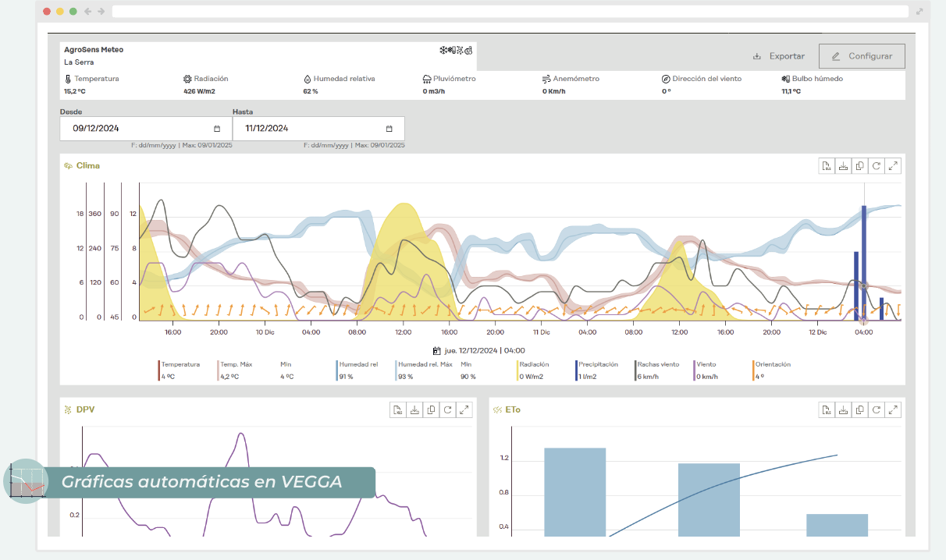Open the Hasta date picker calendar

pyautogui.click(x=389, y=129)
